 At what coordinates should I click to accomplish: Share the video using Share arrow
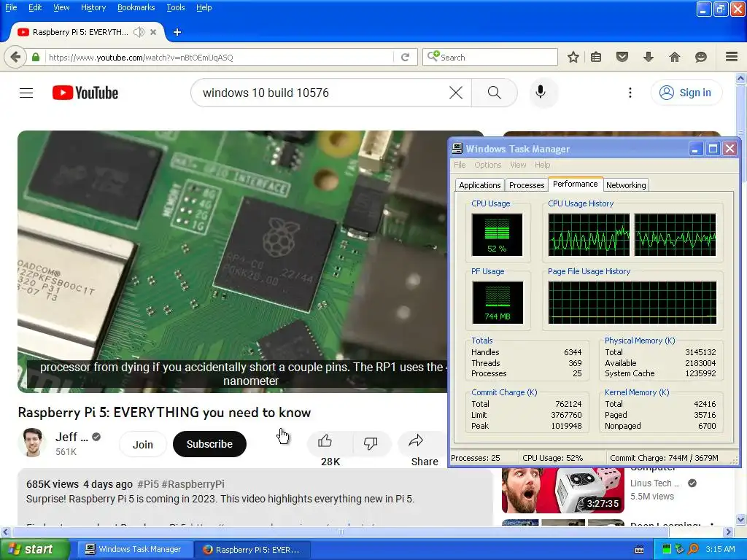pyautogui.click(x=416, y=441)
